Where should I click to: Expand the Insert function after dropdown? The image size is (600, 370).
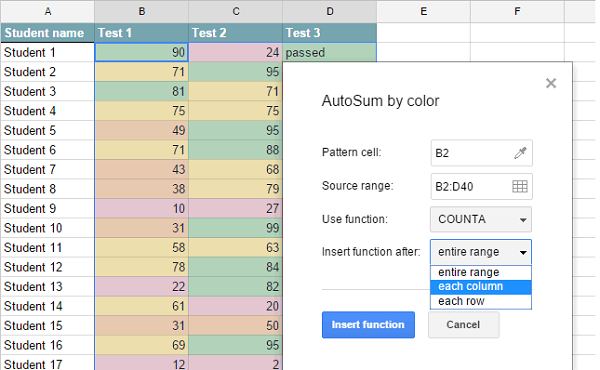(481, 252)
